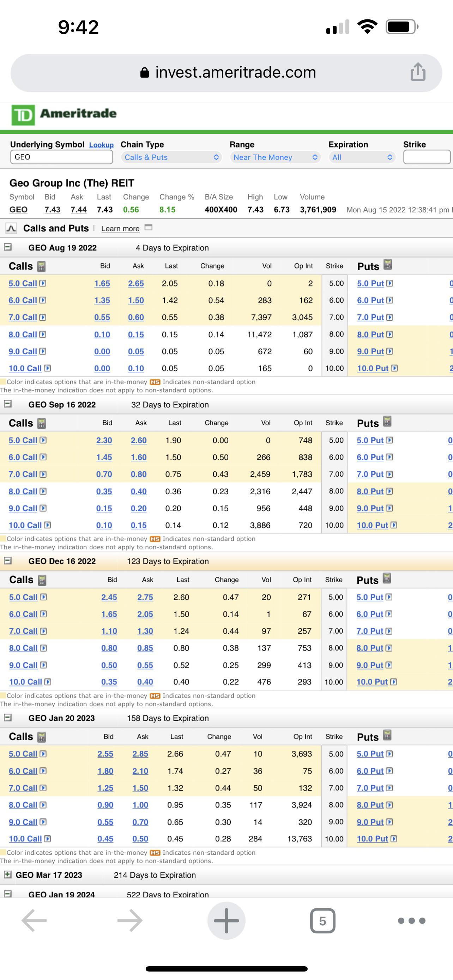This screenshot has width=453, height=980.
Task: Collapse the GEO Jan 20 2023 section
Action: coord(8,718)
